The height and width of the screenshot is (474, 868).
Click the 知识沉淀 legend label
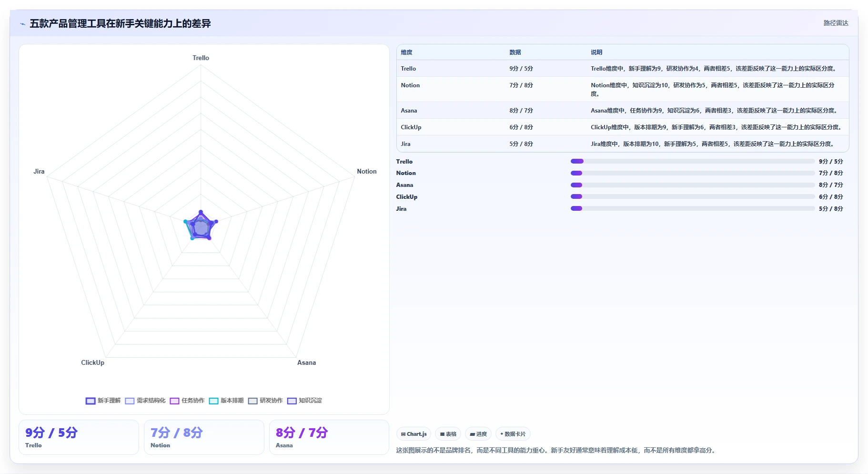click(x=310, y=401)
